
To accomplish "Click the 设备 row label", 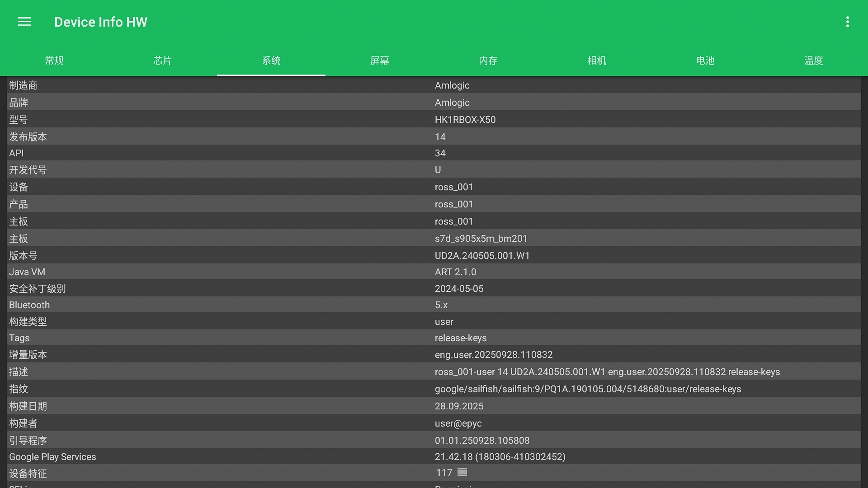I will [x=19, y=187].
